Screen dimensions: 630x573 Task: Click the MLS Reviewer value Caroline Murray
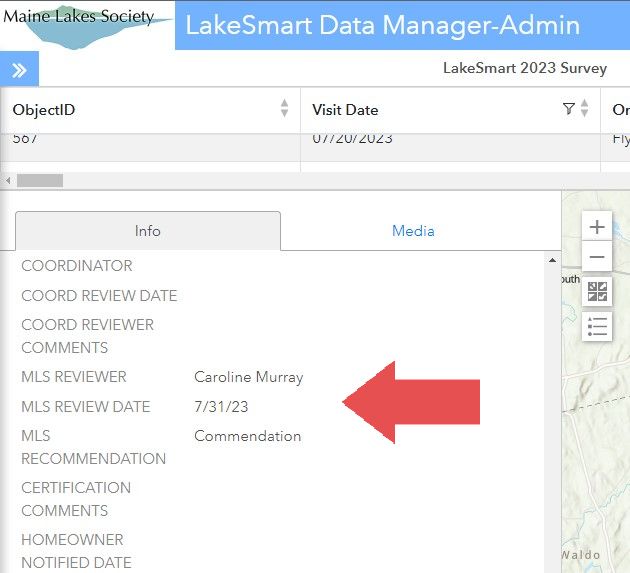coord(248,377)
